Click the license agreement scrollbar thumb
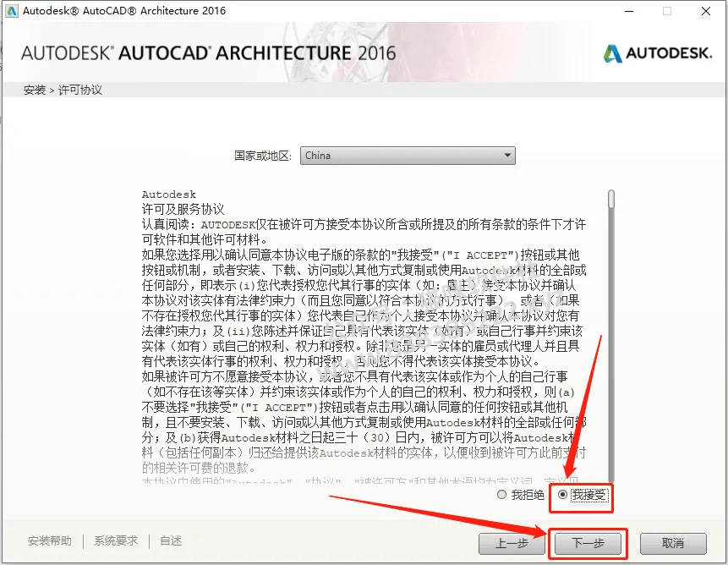This screenshot has width=728, height=565. click(x=611, y=199)
